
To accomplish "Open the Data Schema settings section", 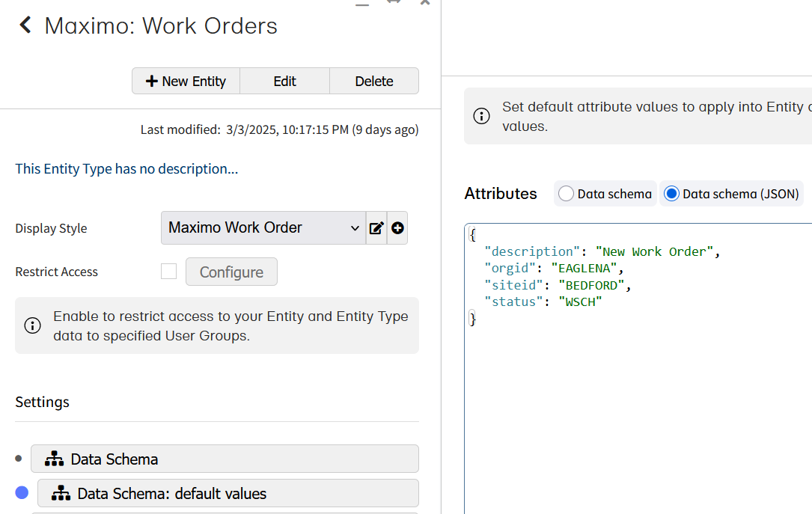I will click(225, 459).
